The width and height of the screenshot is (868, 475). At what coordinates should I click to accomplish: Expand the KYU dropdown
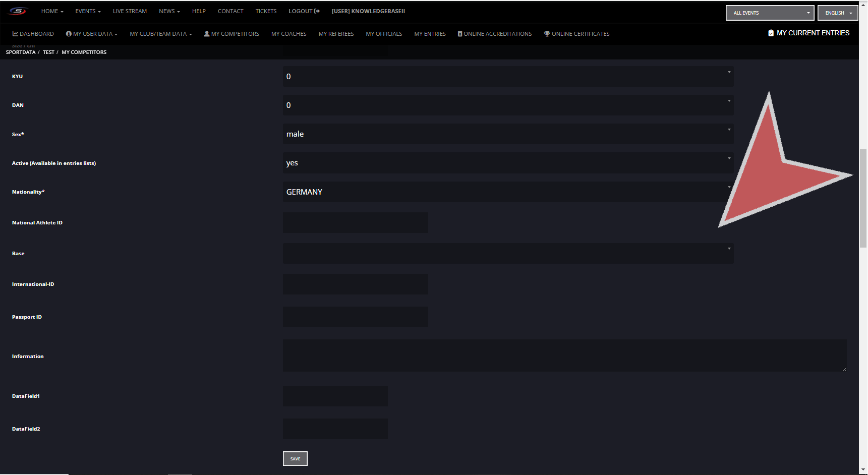click(508, 77)
